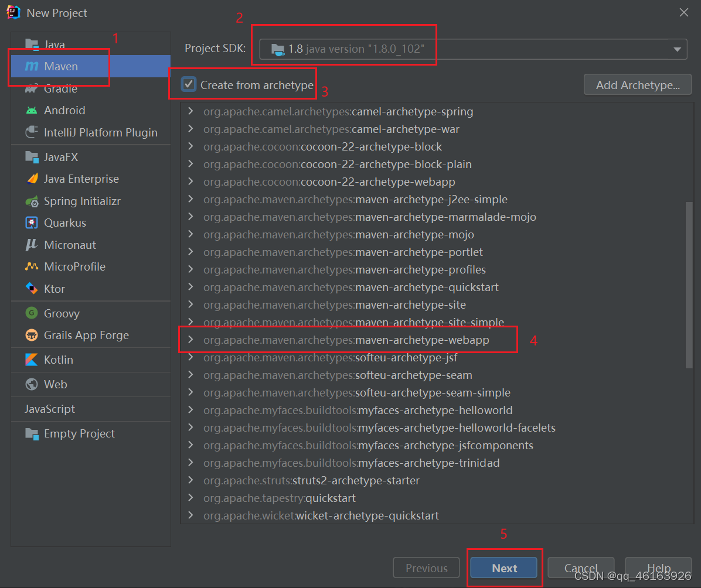Select Kotlin project type label

click(x=58, y=360)
